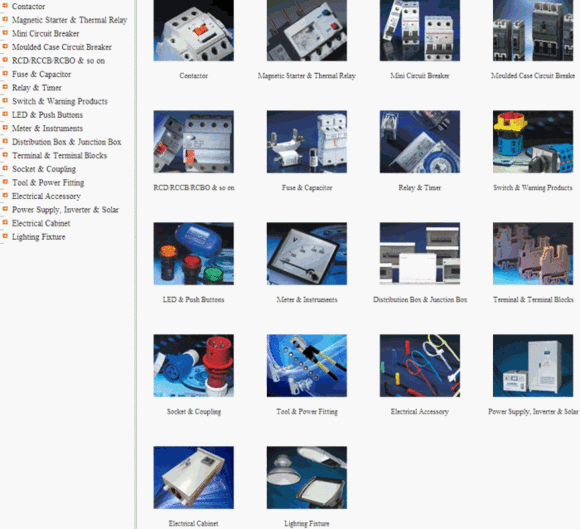The width and height of the screenshot is (580, 529).
Task: Select Moulded Case Circuit Breaker in sidebar
Action: click(62, 47)
